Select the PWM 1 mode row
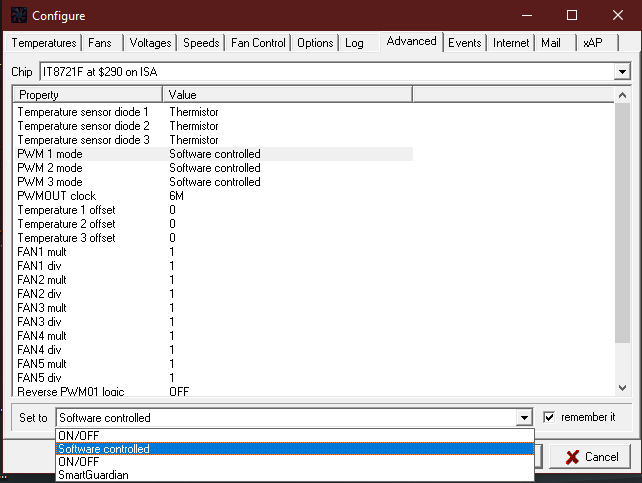Image resolution: width=642 pixels, height=483 pixels. 214,154
